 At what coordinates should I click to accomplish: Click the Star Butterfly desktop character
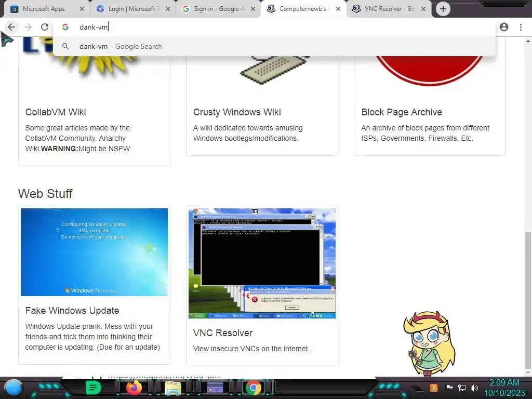(x=429, y=343)
